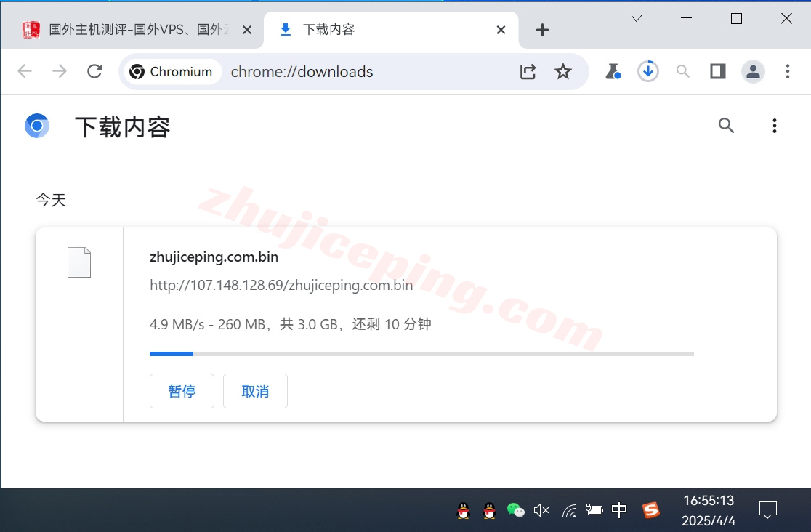Image resolution: width=811 pixels, height=532 pixels.
Task: Open the Chromium three-dot menu
Action: 788,71
